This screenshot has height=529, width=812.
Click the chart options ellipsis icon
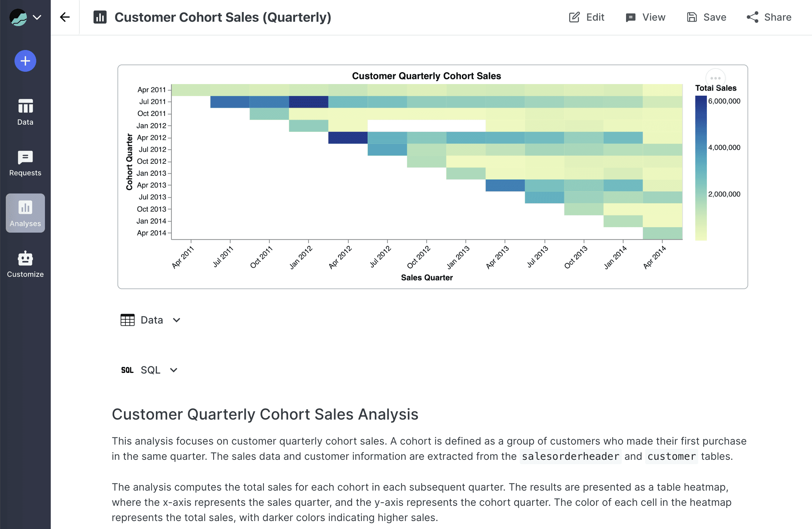pos(715,78)
